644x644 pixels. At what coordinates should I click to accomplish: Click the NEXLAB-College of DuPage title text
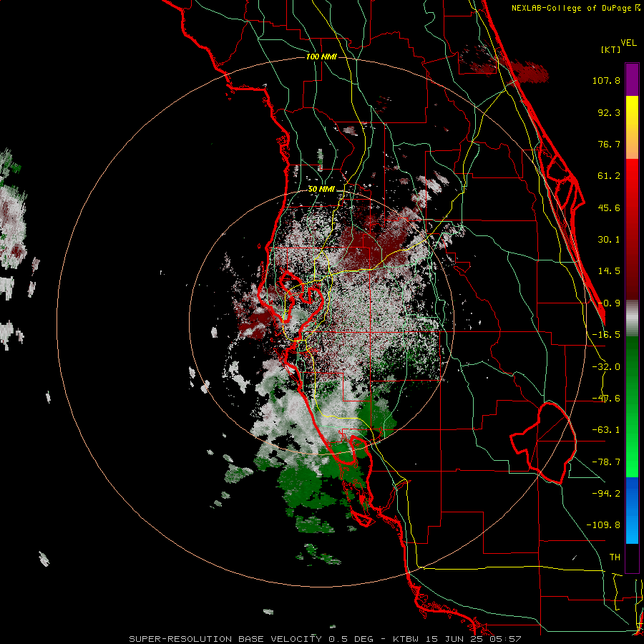click(575, 8)
